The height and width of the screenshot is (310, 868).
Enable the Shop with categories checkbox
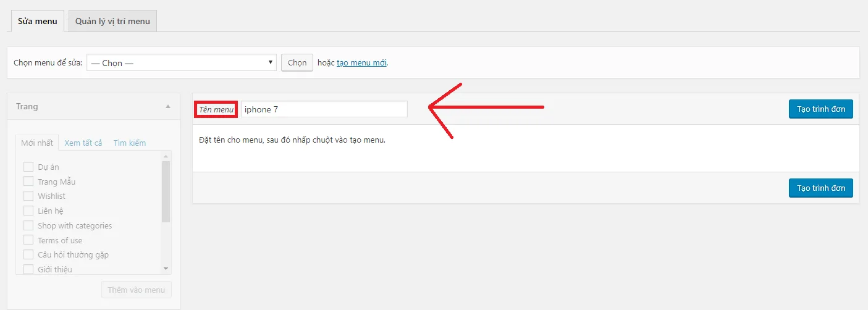tap(28, 225)
